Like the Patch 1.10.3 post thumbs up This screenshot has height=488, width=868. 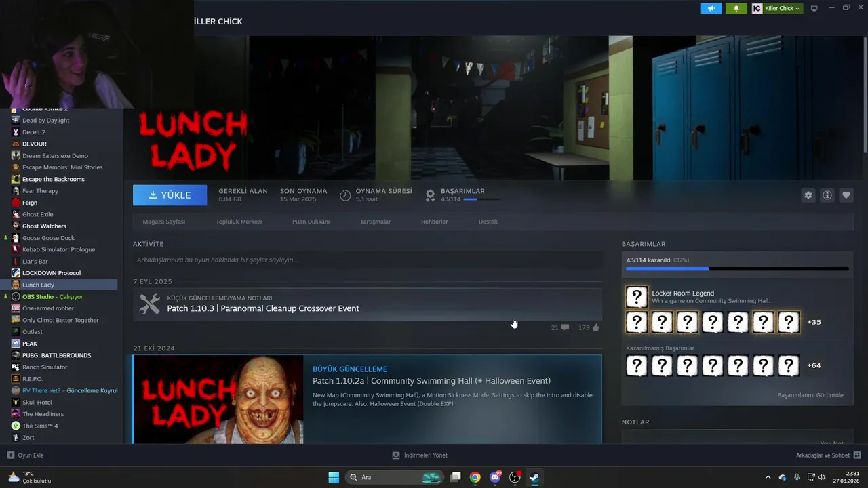589,327
